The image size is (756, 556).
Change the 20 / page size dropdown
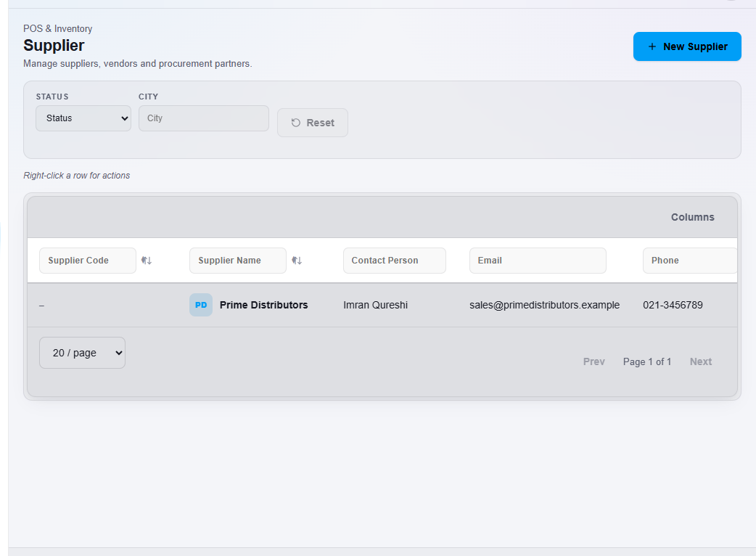pos(83,353)
